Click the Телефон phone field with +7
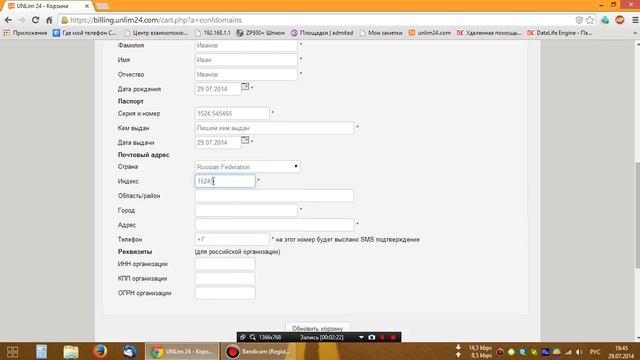640x360 pixels. point(232,239)
